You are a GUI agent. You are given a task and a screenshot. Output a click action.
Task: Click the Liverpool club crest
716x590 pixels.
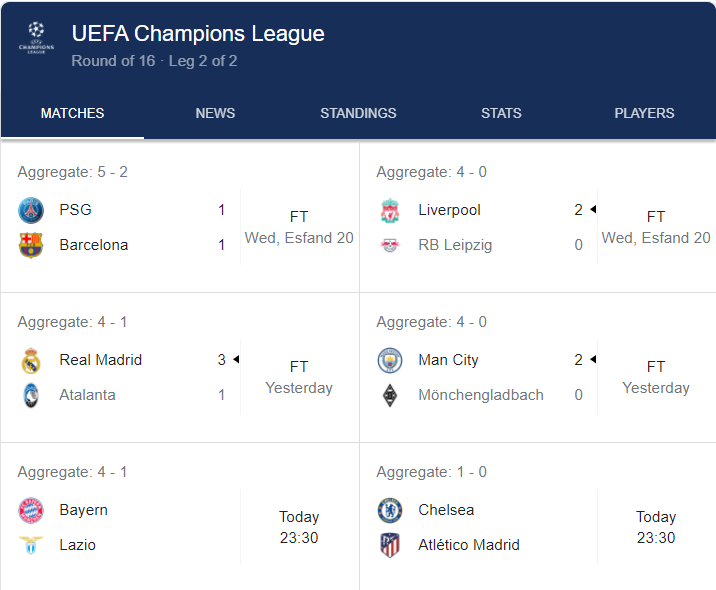pos(389,210)
